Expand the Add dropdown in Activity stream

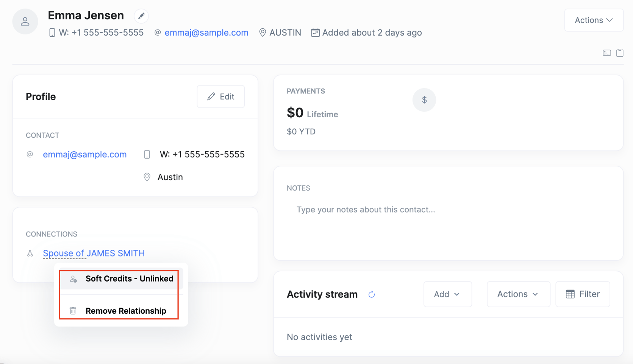[447, 294]
